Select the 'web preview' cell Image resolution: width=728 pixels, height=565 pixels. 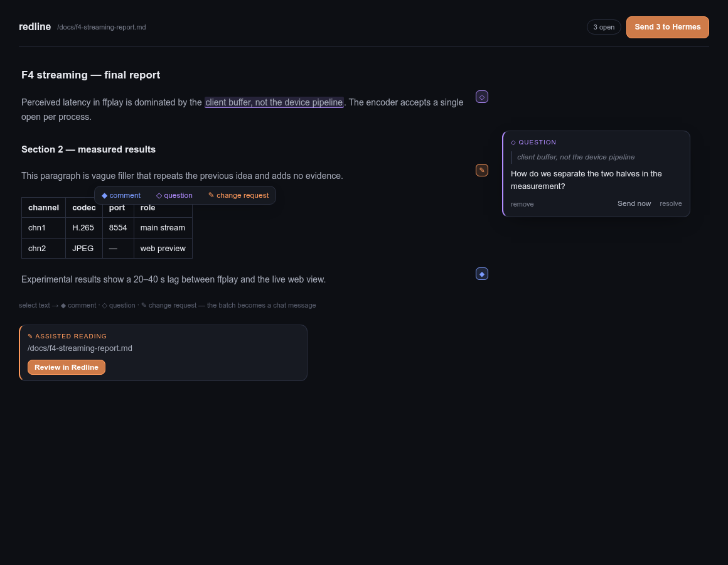point(163,249)
